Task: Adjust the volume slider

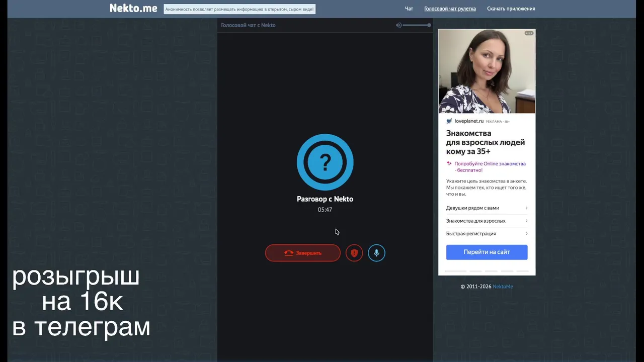Action: (417, 25)
